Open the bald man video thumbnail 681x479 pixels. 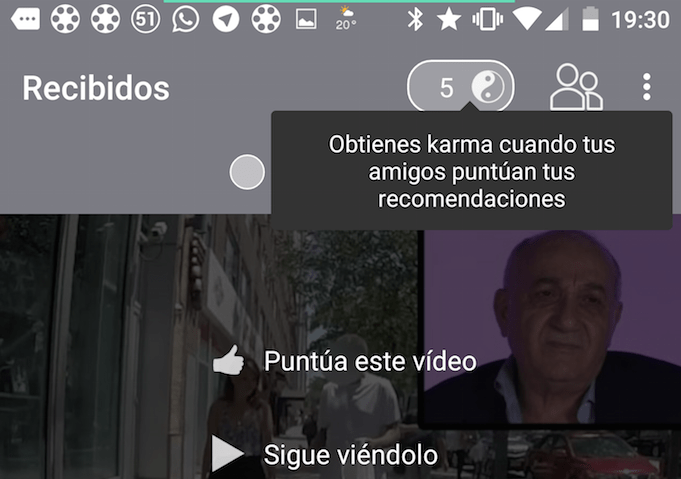(551, 327)
